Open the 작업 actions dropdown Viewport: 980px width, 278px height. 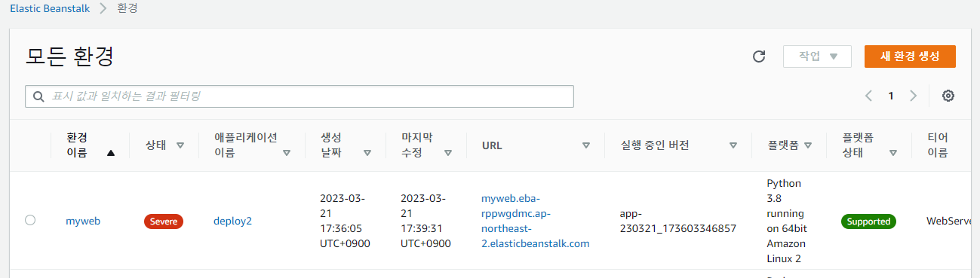tap(818, 57)
